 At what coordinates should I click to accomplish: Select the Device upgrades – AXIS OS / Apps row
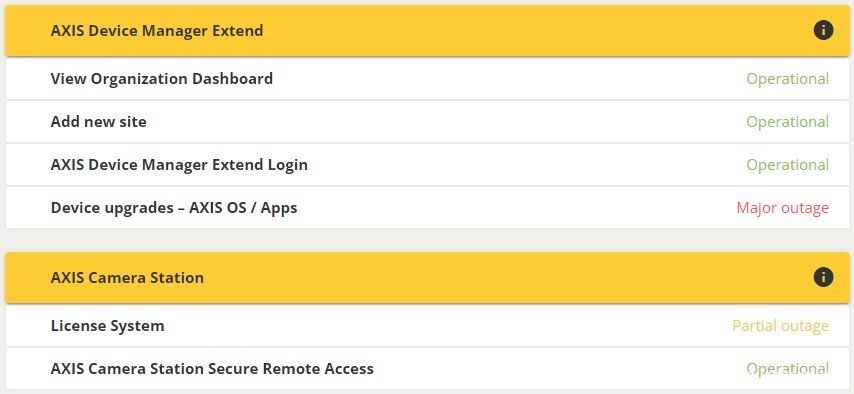(x=427, y=208)
